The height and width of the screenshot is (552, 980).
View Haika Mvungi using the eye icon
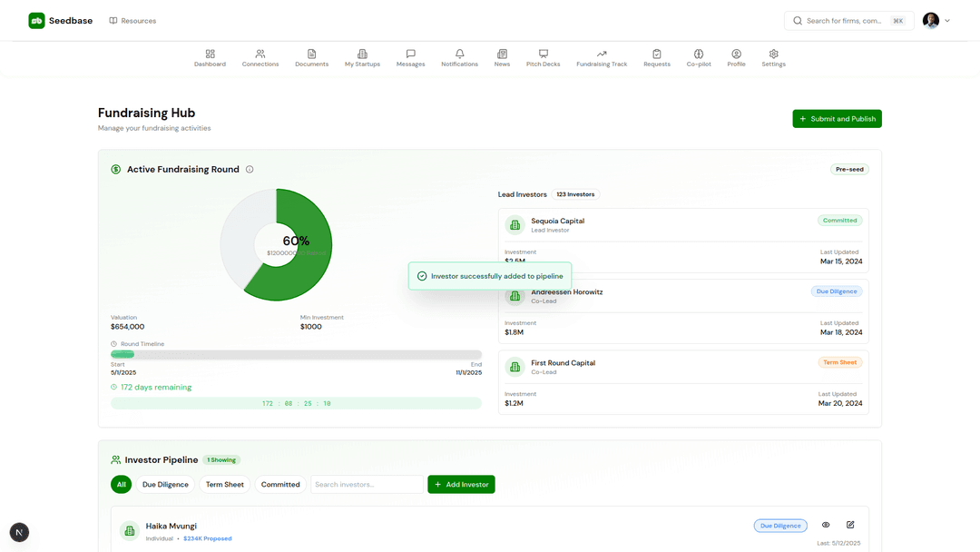[x=825, y=525]
